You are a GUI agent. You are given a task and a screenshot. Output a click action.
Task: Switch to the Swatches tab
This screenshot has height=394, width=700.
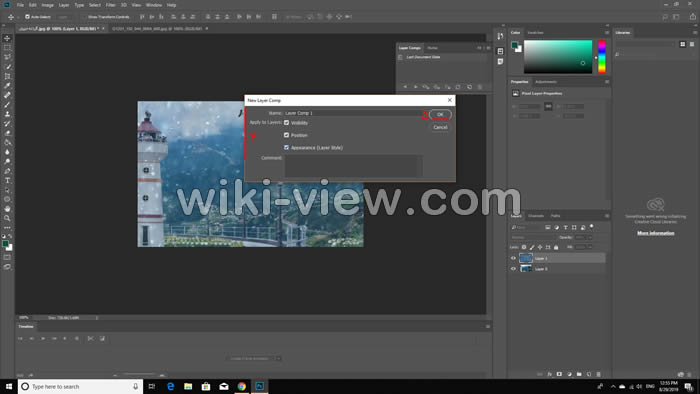point(536,33)
